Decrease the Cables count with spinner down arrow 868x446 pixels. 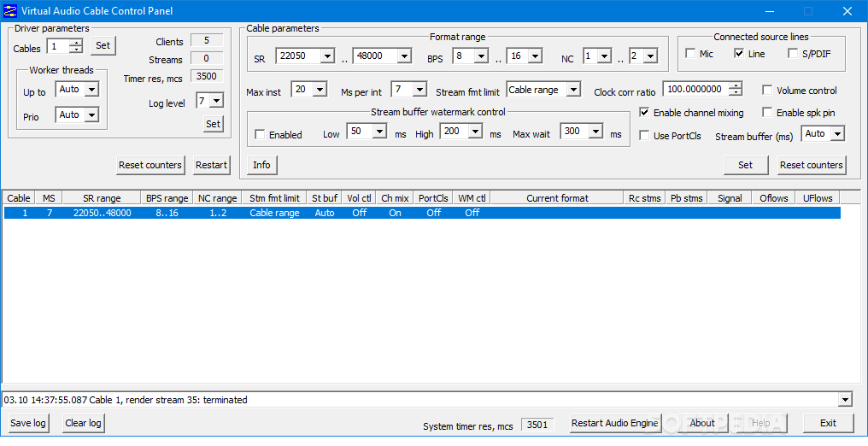tap(78, 50)
